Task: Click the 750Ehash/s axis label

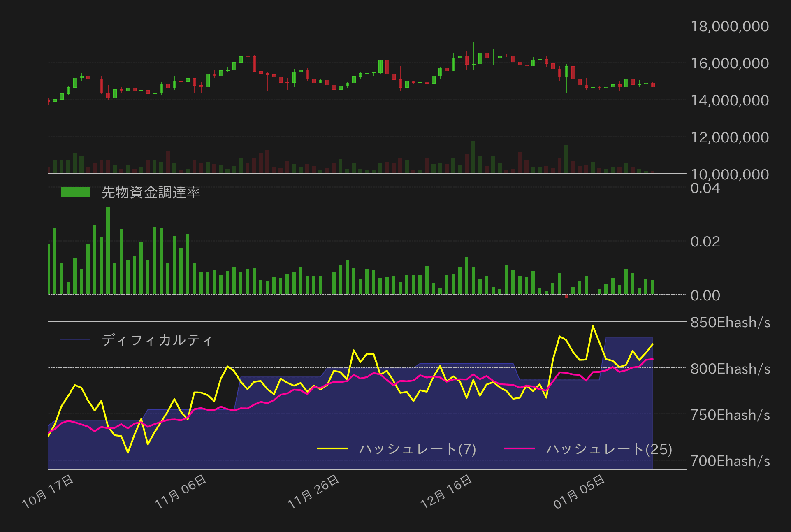Action: [x=730, y=415]
